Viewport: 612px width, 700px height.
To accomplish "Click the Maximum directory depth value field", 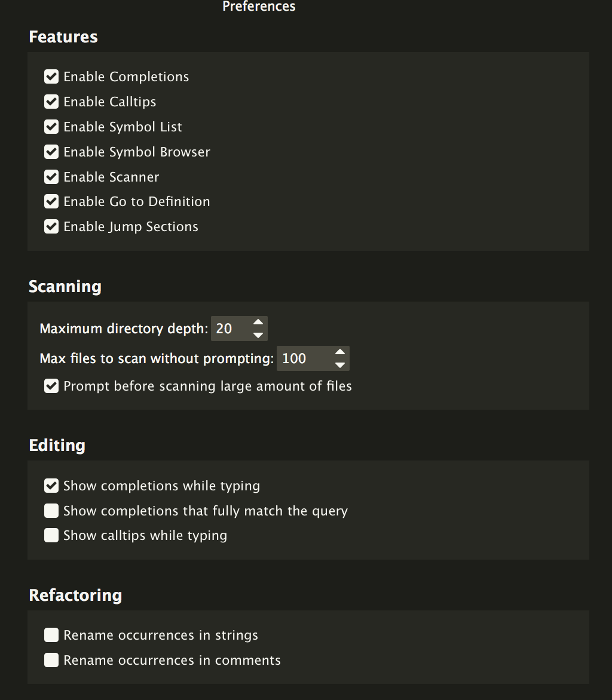I will [x=231, y=328].
